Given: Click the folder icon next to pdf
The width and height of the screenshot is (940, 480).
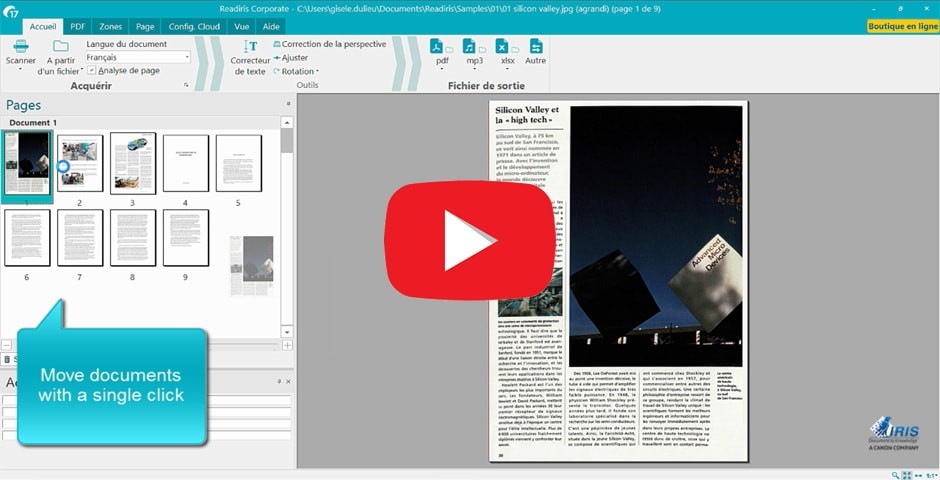Looking at the screenshot, I should [450, 49].
